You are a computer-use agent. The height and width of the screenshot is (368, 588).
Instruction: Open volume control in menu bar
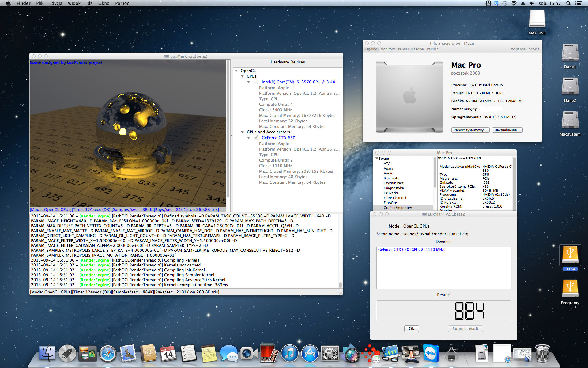[x=531, y=3]
